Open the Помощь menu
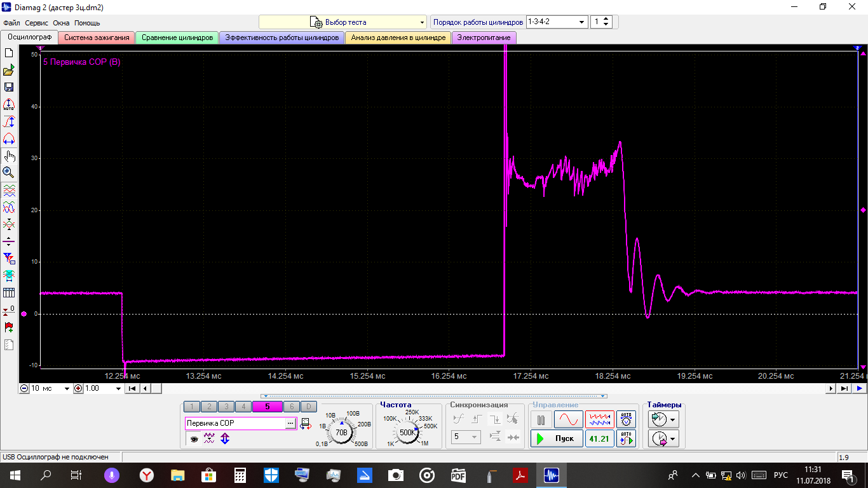The height and width of the screenshot is (488, 868). pos(87,23)
